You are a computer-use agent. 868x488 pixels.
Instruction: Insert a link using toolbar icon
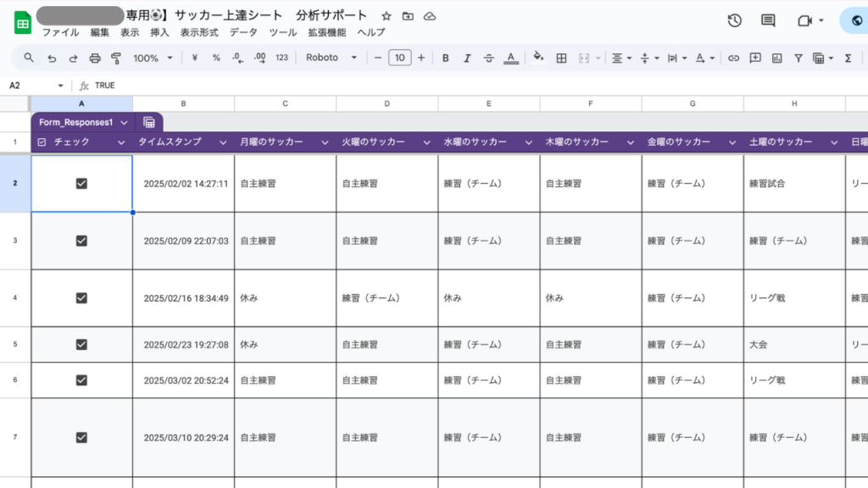coord(734,58)
